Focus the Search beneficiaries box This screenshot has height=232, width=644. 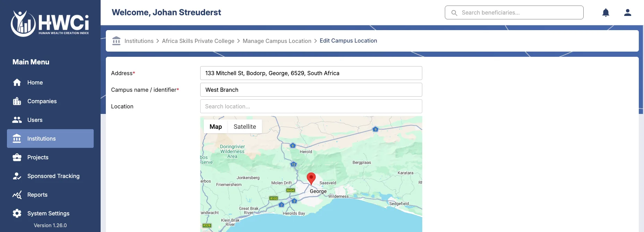tap(514, 12)
